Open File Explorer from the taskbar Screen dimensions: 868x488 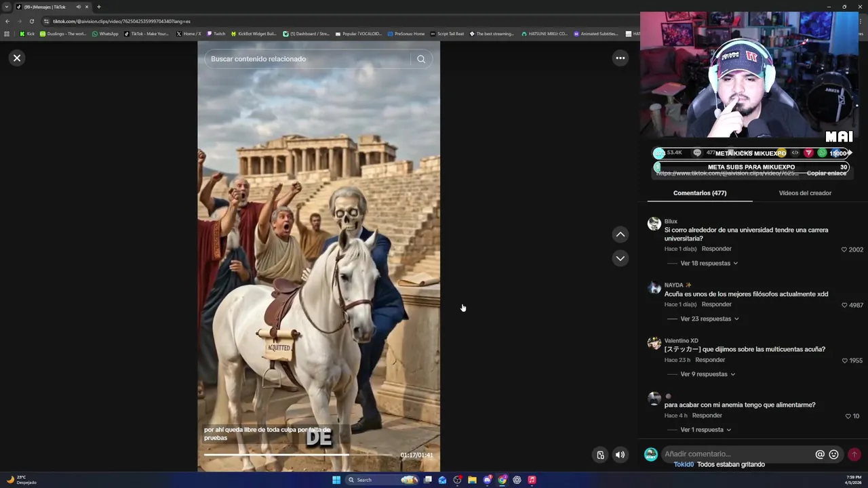472,480
